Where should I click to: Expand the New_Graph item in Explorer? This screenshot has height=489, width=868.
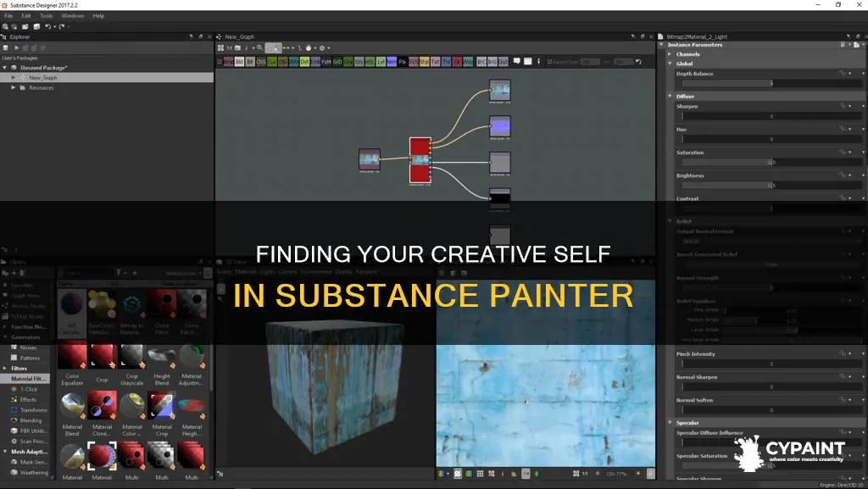[14, 77]
